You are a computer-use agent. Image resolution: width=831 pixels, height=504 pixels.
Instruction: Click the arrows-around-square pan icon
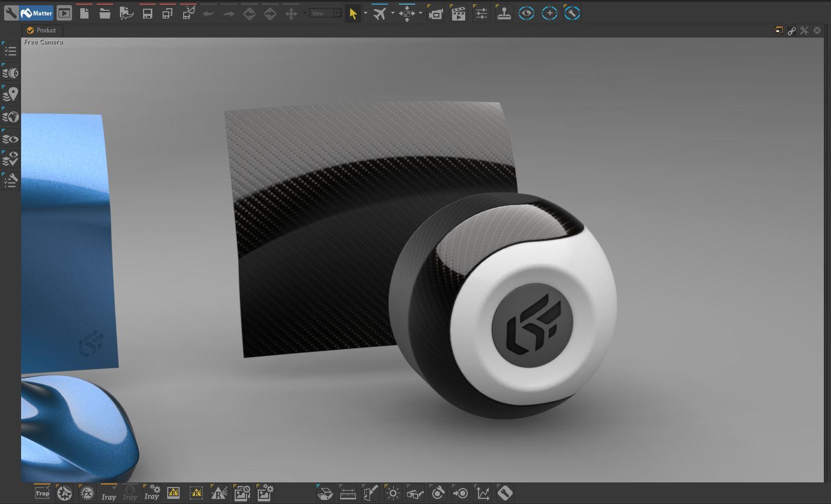[407, 13]
